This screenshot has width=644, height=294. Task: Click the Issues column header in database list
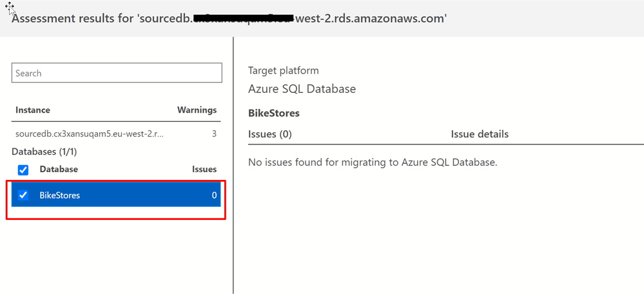click(204, 170)
